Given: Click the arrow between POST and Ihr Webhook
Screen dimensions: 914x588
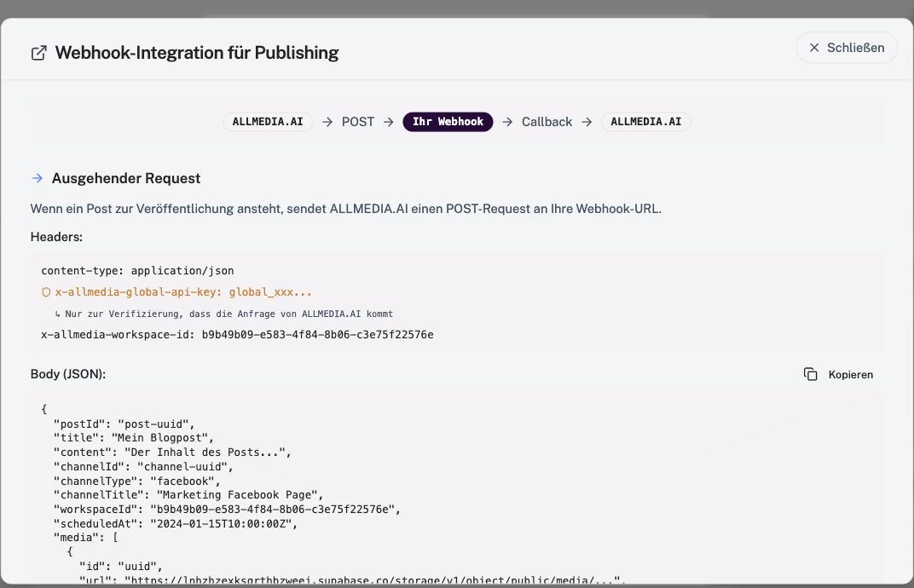Looking at the screenshot, I should point(389,122).
